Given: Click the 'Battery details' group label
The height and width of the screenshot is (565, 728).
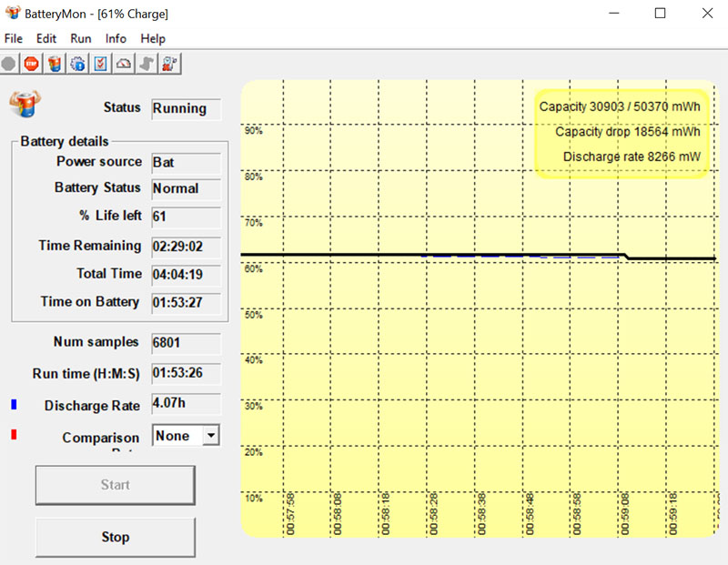Looking at the screenshot, I should pyautogui.click(x=65, y=141).
